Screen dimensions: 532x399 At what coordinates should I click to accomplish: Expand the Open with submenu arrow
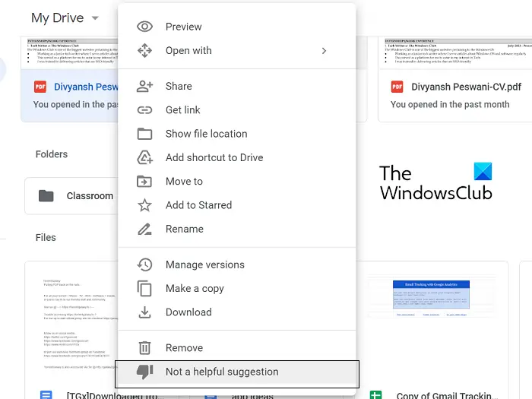coord(324,51)
